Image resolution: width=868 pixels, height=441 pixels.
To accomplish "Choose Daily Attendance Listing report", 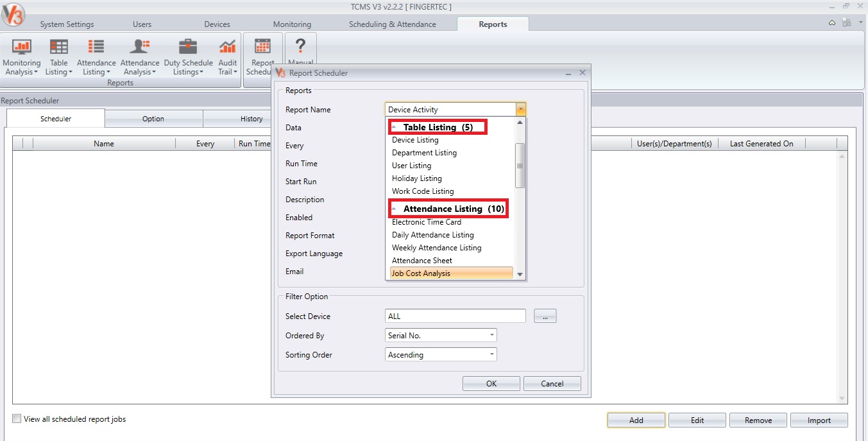I will pyautogui.click(x=432, y=235).
